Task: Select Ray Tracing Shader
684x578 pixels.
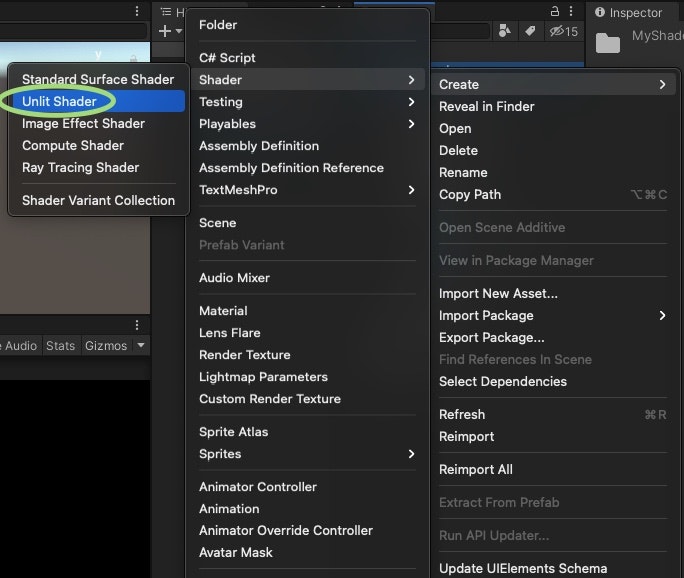Action: click(98, 168)
